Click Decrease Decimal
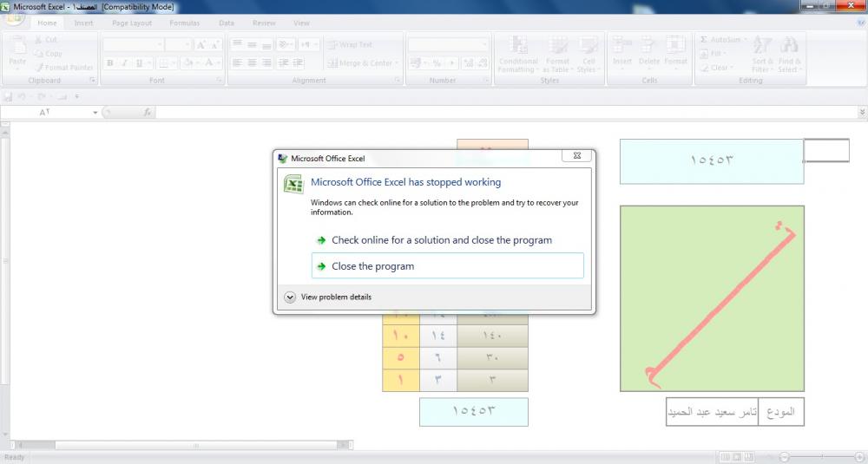The width and height of the screenshot is (868, 464). coord(483,63)
